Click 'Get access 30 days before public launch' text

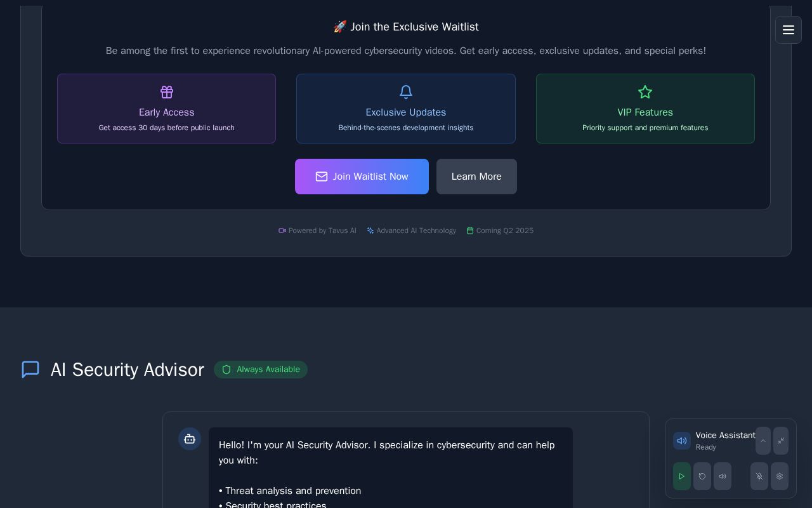pos(167,128)
